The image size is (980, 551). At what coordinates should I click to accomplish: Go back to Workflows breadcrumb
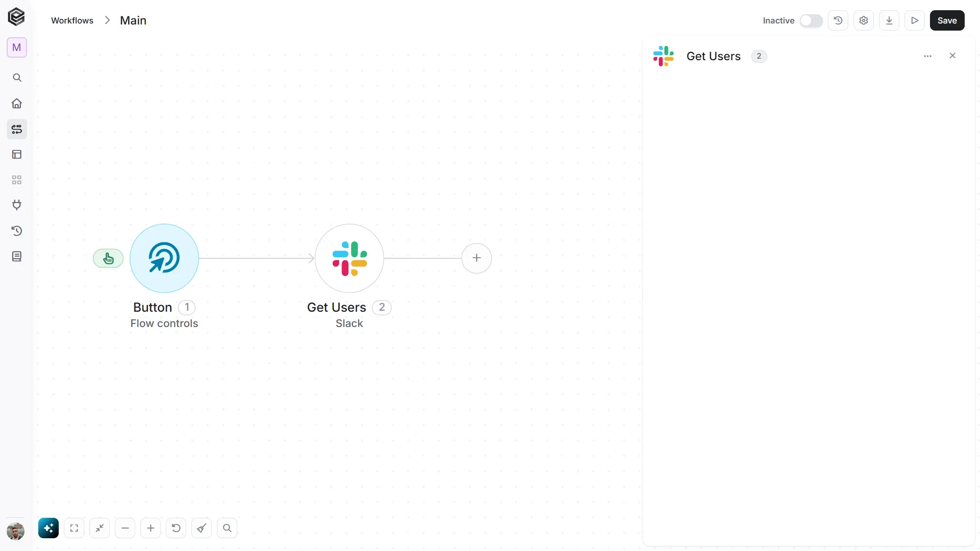(x=72, y=20)
